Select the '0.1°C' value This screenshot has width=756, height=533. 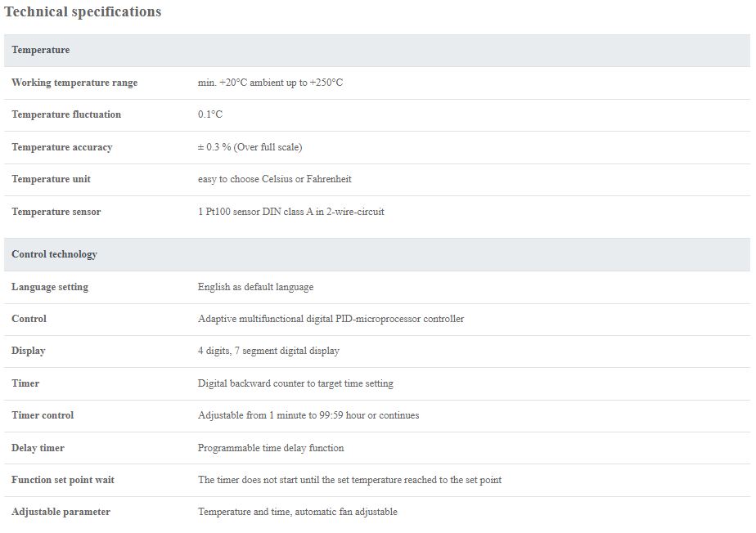click(210, 114)
